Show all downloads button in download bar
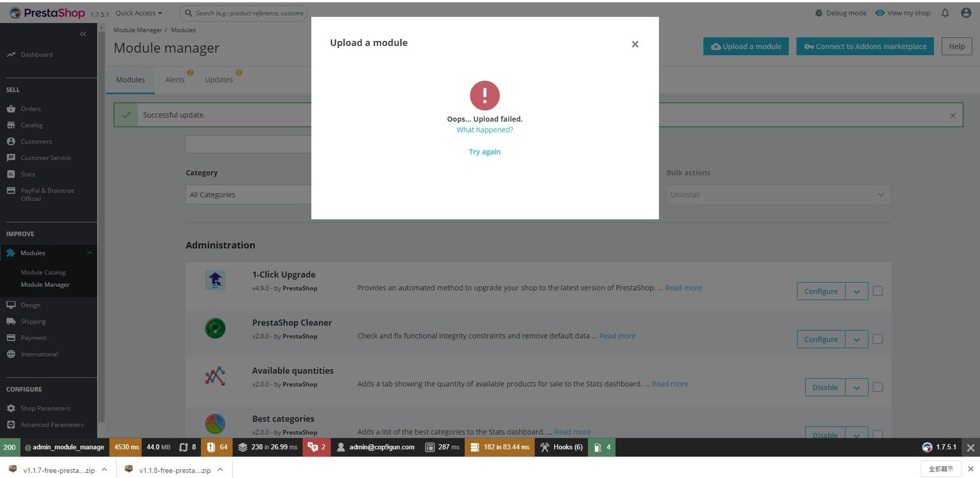The width and height of the screenshot is (980, 478). click(x=941, y=469)
